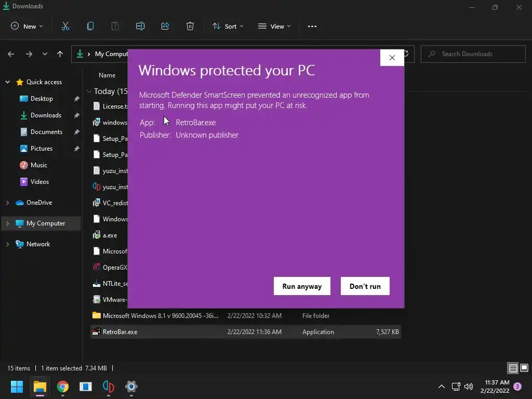The height and width of the screenshot is (399, 532).
Task: Click the Paste icon in toolbar
Action: click(115, 26)
